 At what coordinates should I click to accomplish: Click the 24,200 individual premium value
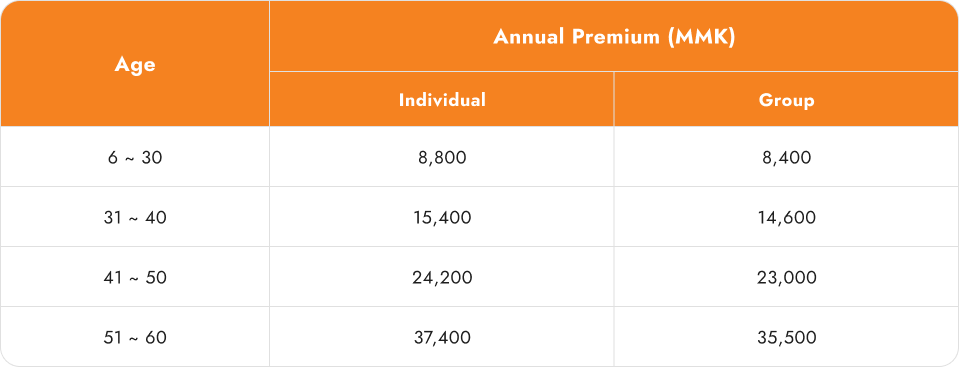point(442,278)
